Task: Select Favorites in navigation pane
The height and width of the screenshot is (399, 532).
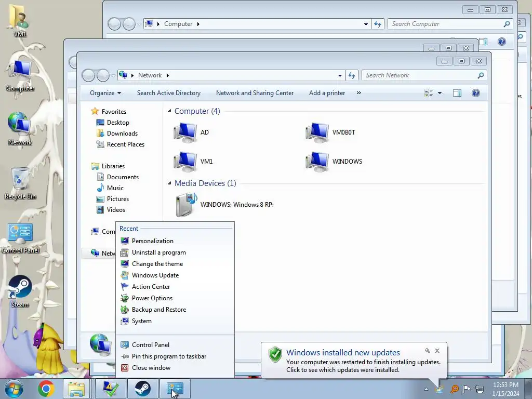Action: click(109, 112)
